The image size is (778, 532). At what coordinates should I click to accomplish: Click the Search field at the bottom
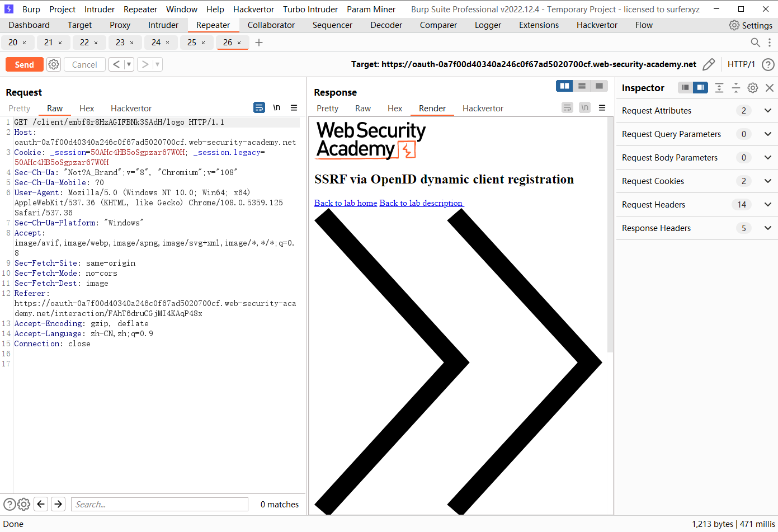(x=159, y=504)
